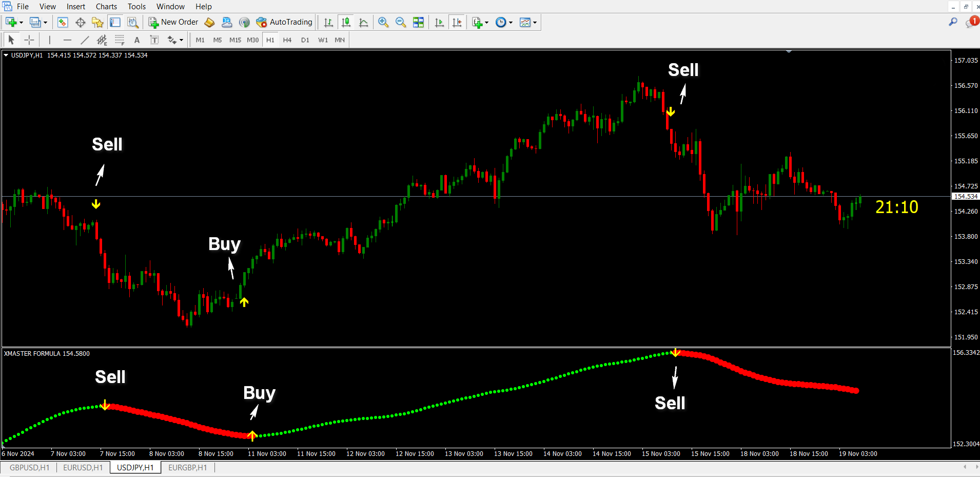Click the New Chart icon

11,22
